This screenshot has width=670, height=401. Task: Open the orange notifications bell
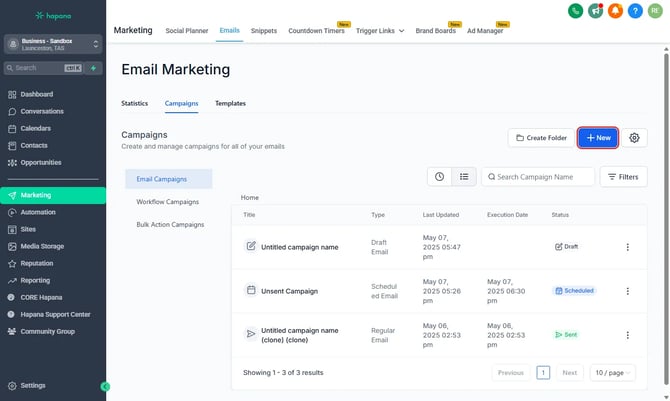(615, 11)
